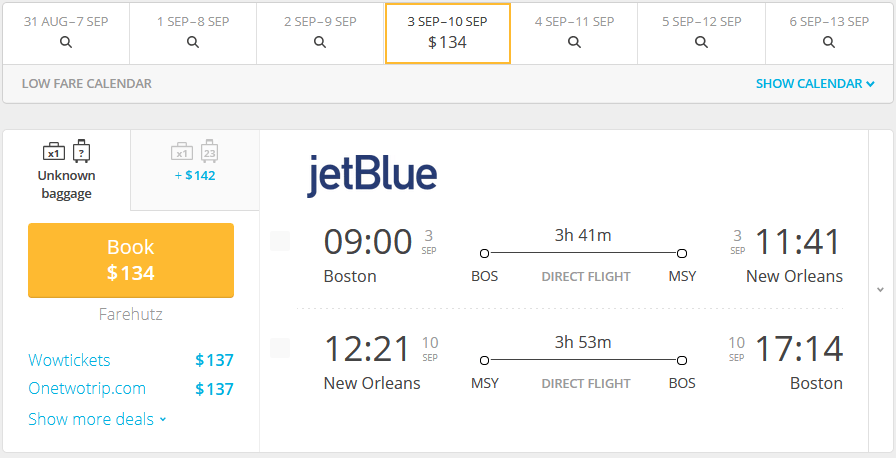896x458 pixels.
Task: Click the jetBlue airline logo
Action: (x=372, y=175)
